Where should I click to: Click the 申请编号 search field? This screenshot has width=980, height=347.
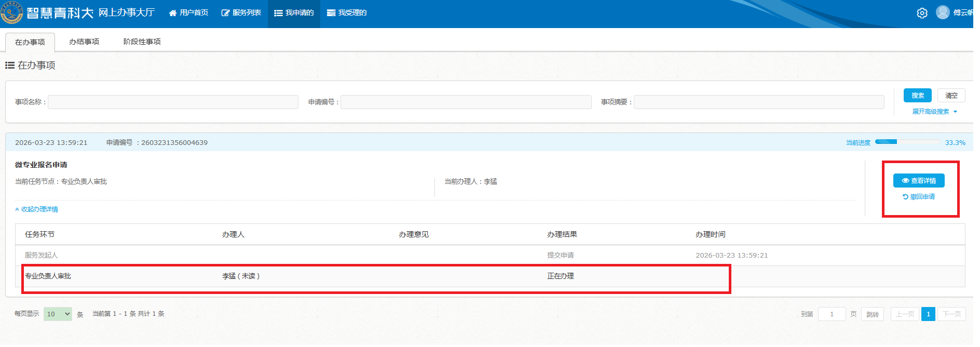[466, 102]
